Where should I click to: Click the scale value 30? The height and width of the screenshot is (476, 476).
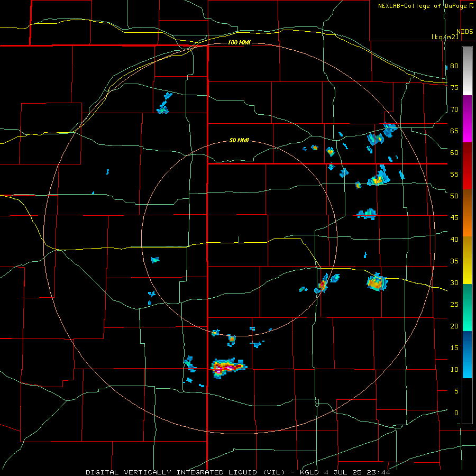pos(454,283)
